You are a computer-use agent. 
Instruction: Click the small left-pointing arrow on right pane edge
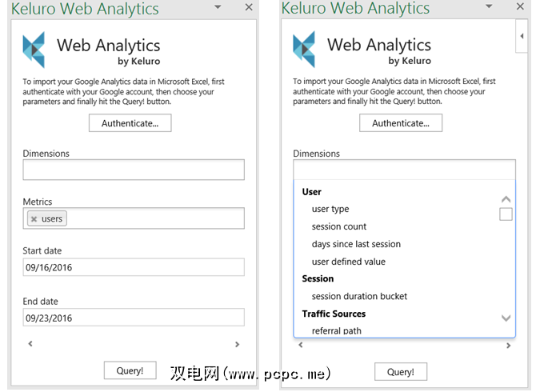(522, 36)
